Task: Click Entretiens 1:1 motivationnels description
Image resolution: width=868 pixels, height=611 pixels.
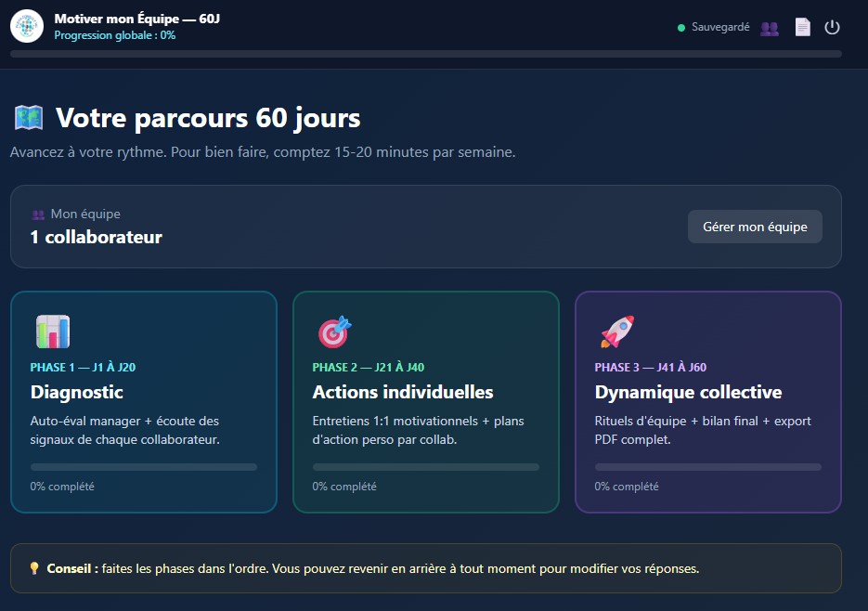Action: click(418, 430)
